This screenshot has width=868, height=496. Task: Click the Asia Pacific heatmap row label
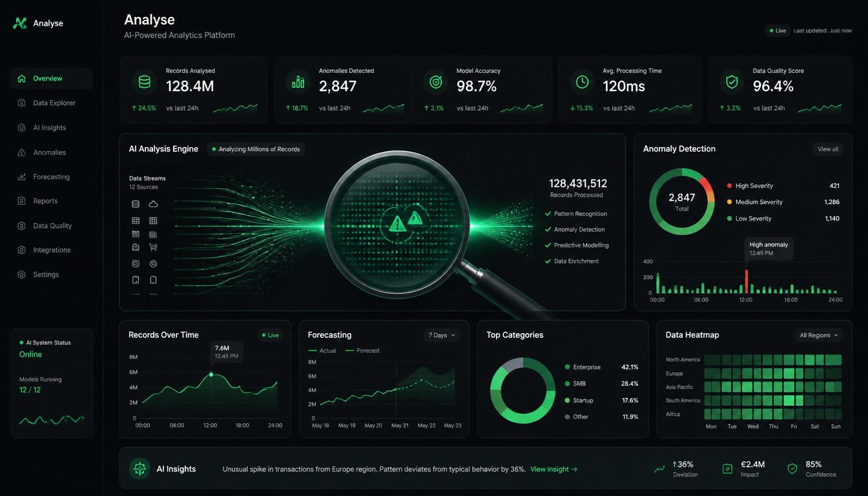[679, 387]
